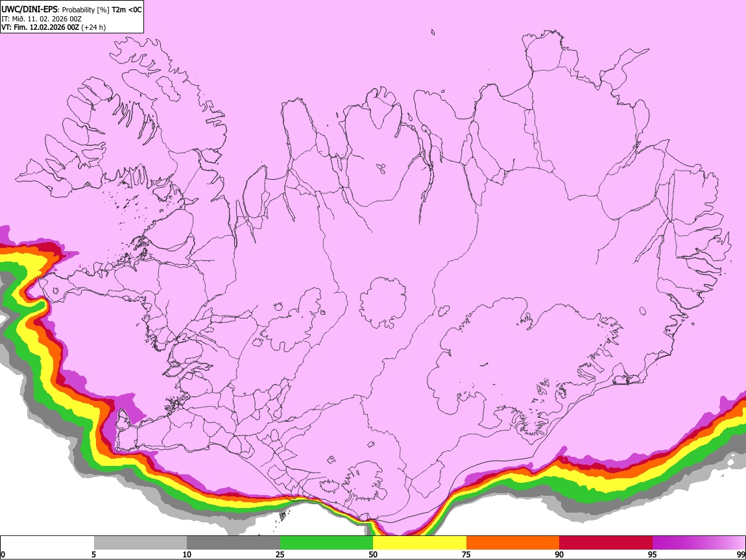Click the light gray 5-10 legend segment
Image resolution: width=746 pixels, height=560 pixels.
[140, 542]
